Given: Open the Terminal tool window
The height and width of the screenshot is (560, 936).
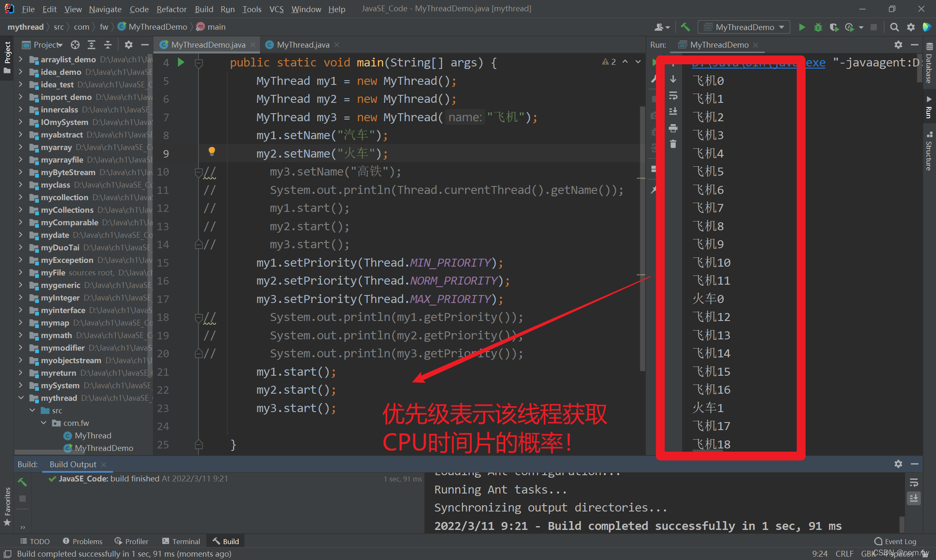Looking at the screenshot, I should tap(181, 541).
